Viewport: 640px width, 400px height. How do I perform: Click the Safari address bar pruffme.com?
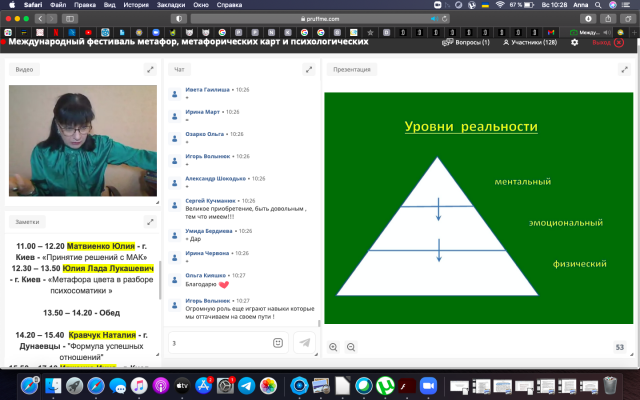pos(320,18)
